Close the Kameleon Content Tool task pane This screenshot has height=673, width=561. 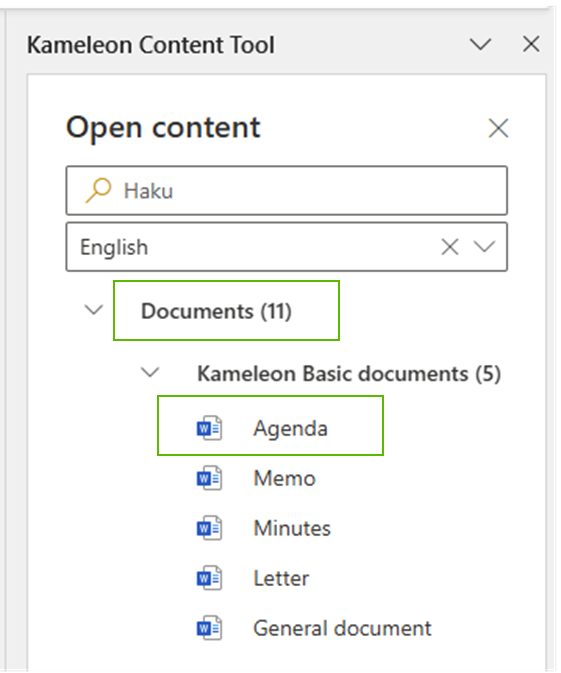[531, 44]
